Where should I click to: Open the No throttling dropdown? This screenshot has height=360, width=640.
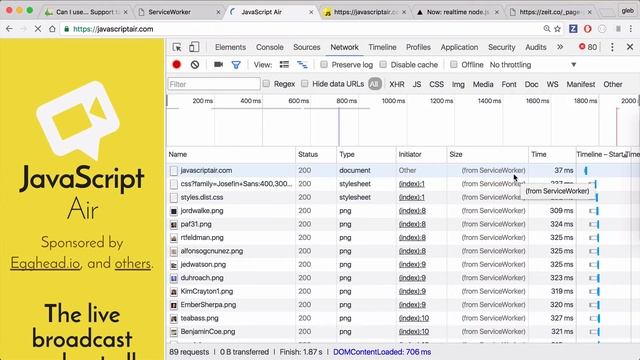click(533, 64)
